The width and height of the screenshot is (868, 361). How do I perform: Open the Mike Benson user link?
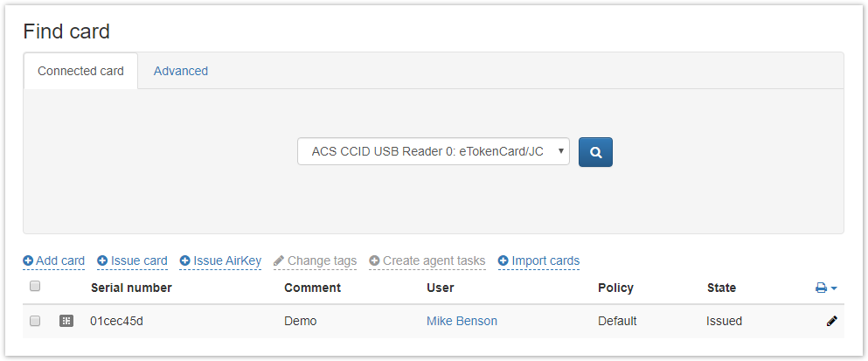(462, 321)
